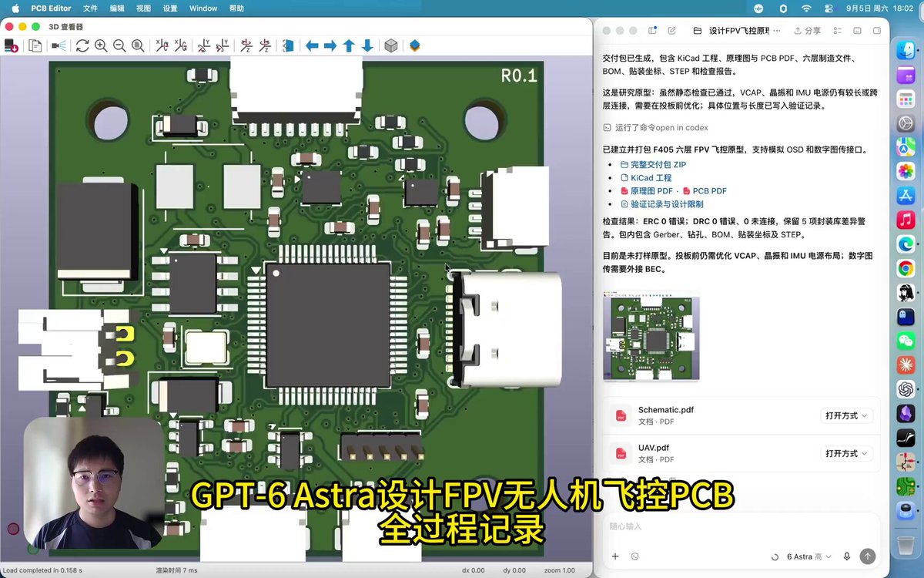Rotate X counterclockwise toolbar icon
This screenshot has height=578, width=924.
180,45
